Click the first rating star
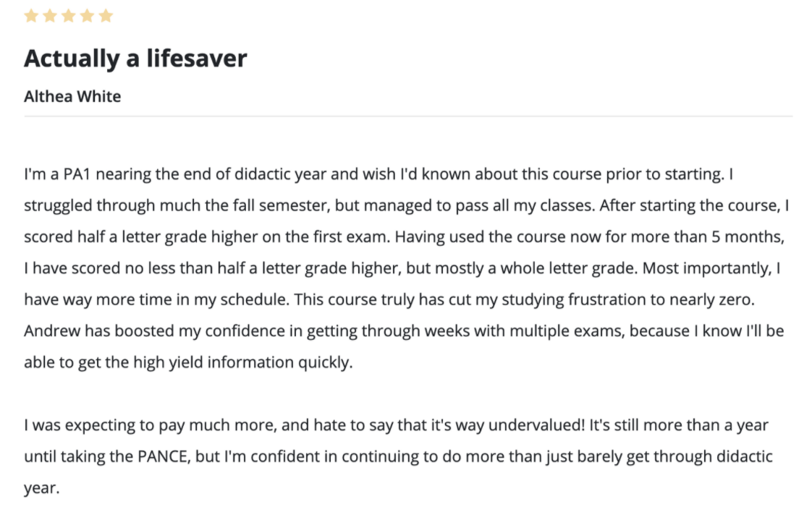812x512 pixels. pyautogui.click(x=31, y=16)
